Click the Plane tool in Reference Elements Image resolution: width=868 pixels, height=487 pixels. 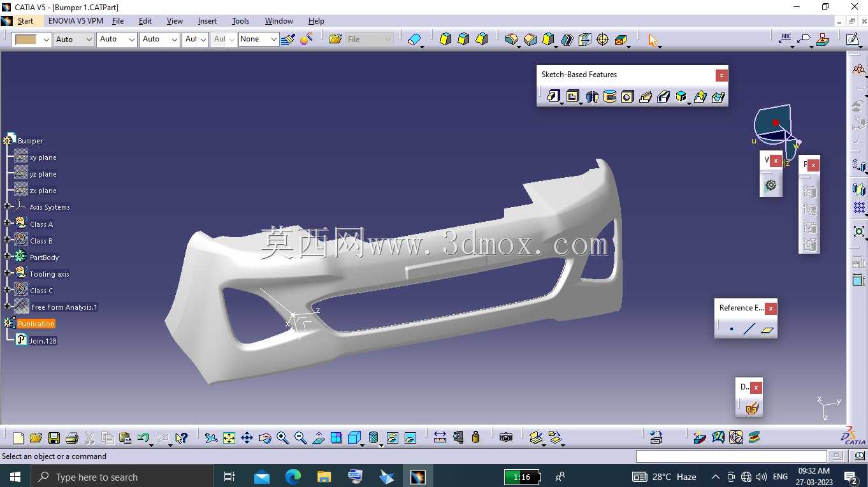[767, 330]
